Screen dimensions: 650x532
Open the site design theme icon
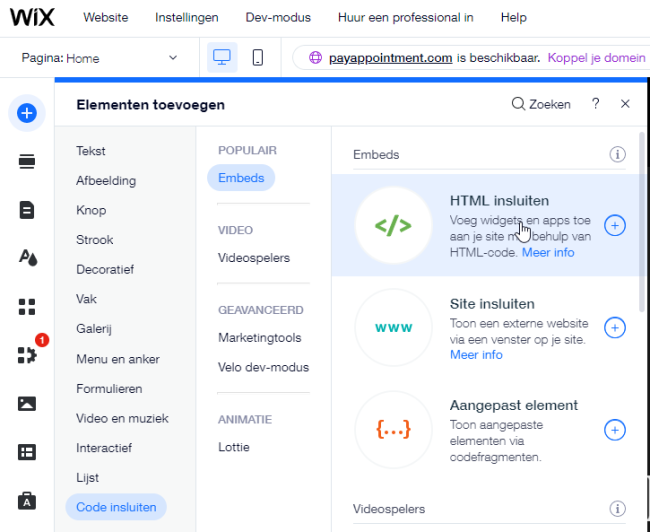[27, 258]
